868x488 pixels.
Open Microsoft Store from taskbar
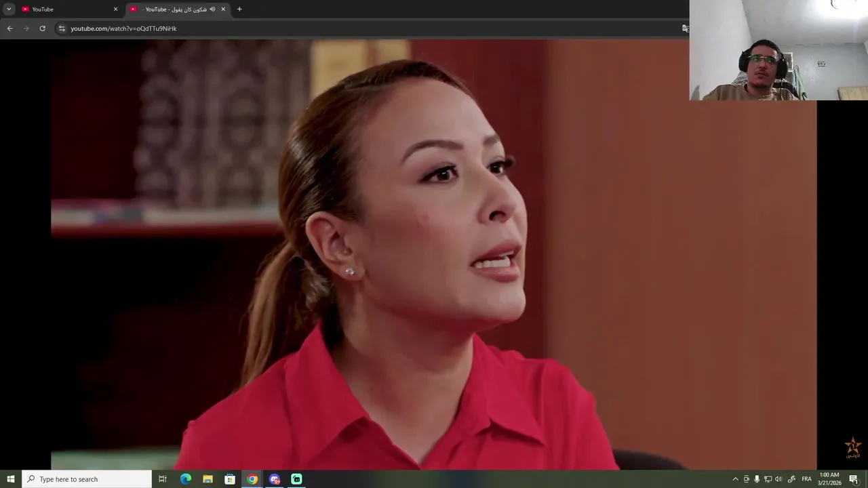point(230,479)
